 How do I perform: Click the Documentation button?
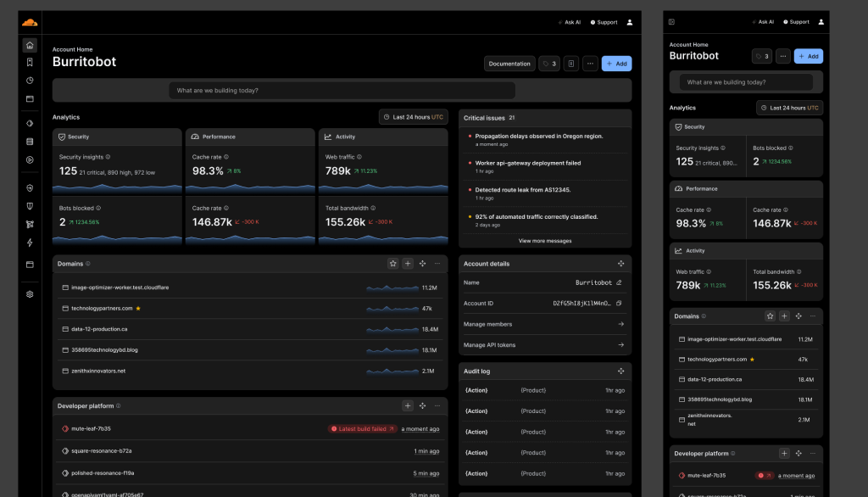tap(509, 64)
